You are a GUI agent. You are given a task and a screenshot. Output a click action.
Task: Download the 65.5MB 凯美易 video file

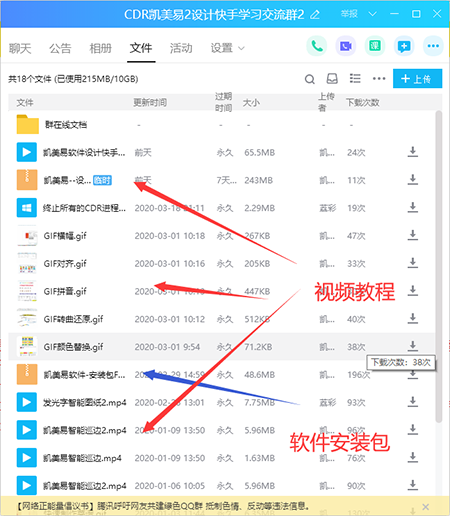413,152
